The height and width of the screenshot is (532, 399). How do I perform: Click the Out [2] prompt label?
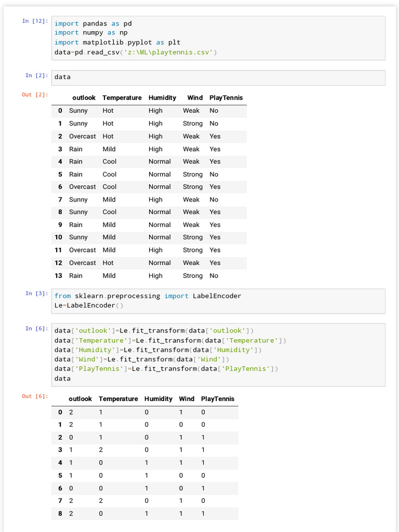pyautogui.click(x=35, y=95)
